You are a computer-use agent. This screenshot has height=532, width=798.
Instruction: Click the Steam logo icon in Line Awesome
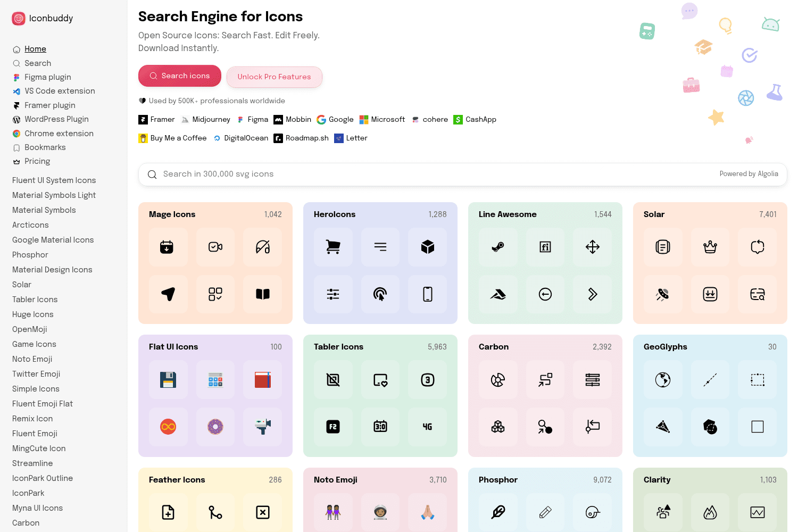pyautogui.click(x=498, y=247)
